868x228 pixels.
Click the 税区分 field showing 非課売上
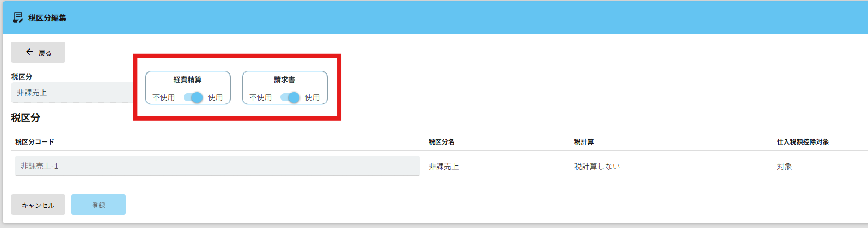pyautogui.click(x=72, y=93)
